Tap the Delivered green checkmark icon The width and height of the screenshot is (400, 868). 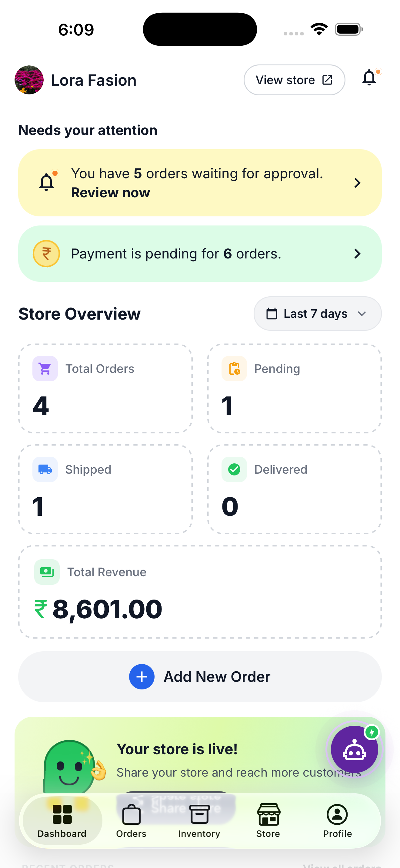[x=234, y=469]
